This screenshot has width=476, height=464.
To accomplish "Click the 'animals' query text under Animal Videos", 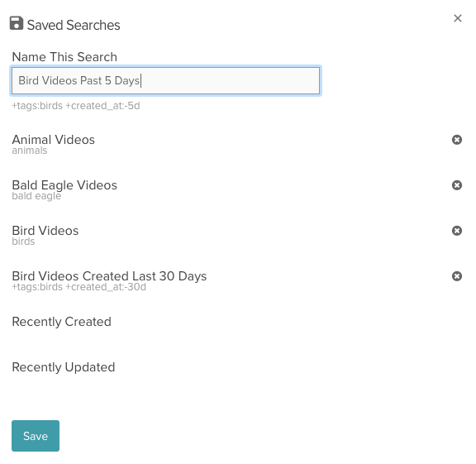I will (x=30, y=151).
